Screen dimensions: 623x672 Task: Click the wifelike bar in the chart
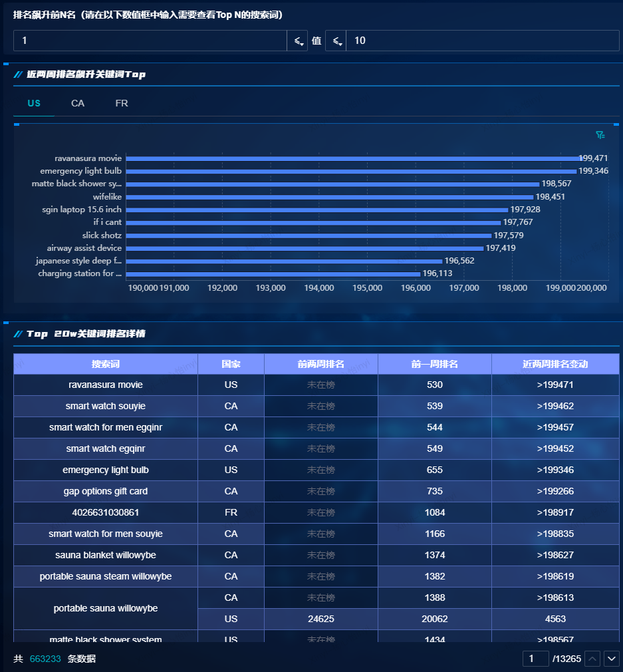click(329, 197)
